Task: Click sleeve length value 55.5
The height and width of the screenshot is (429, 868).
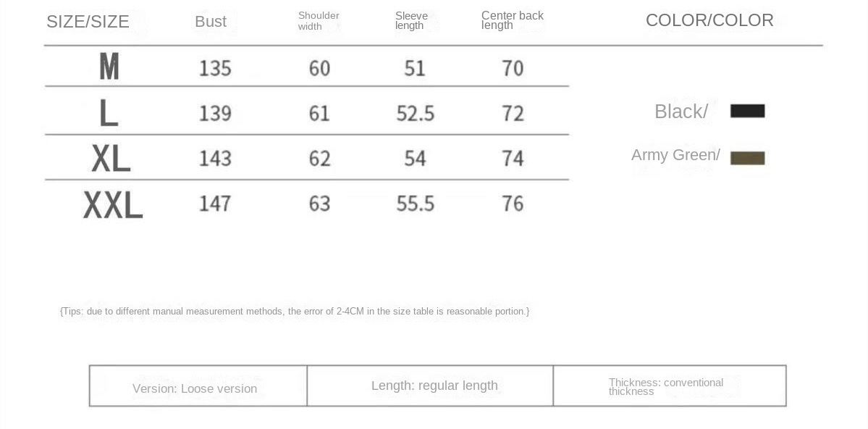Action: click(416, 204)
